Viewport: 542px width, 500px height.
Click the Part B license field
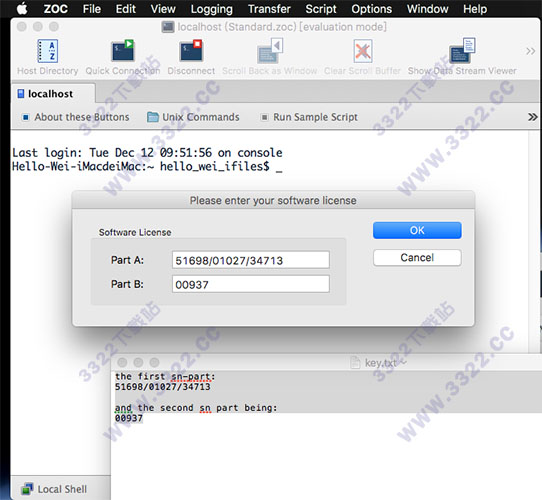point(251,284)
